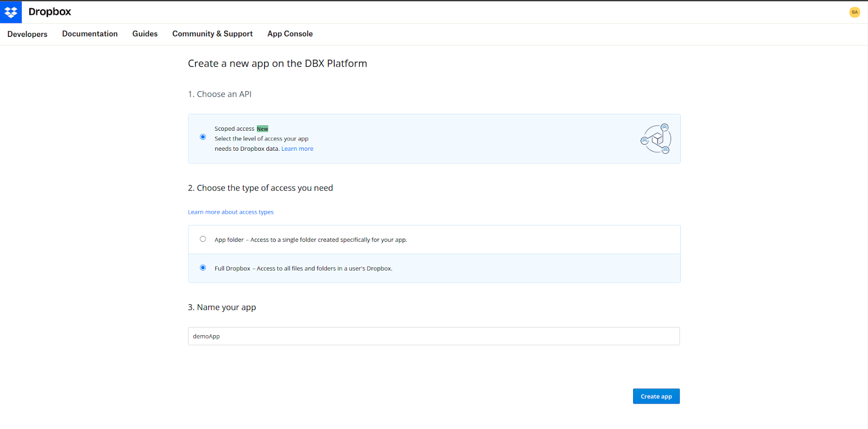Open Community & Support
Viewport: 868px width, 429px height.
pos(212,34)
